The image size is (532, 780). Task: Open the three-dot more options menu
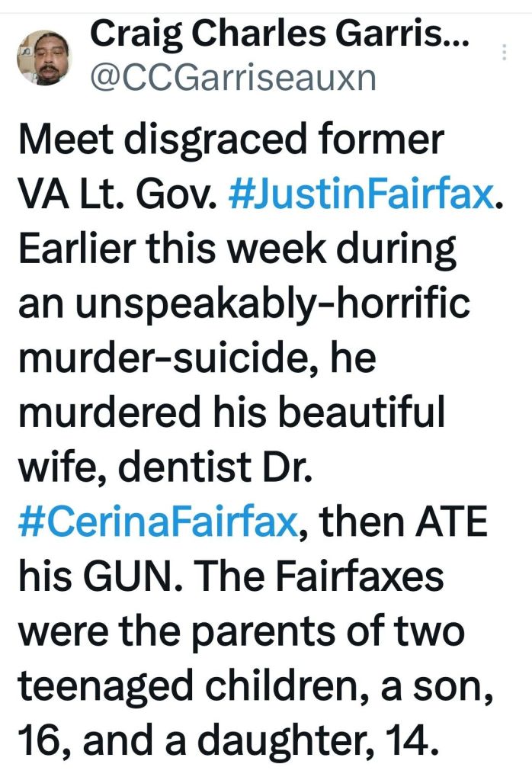[504, 52]
